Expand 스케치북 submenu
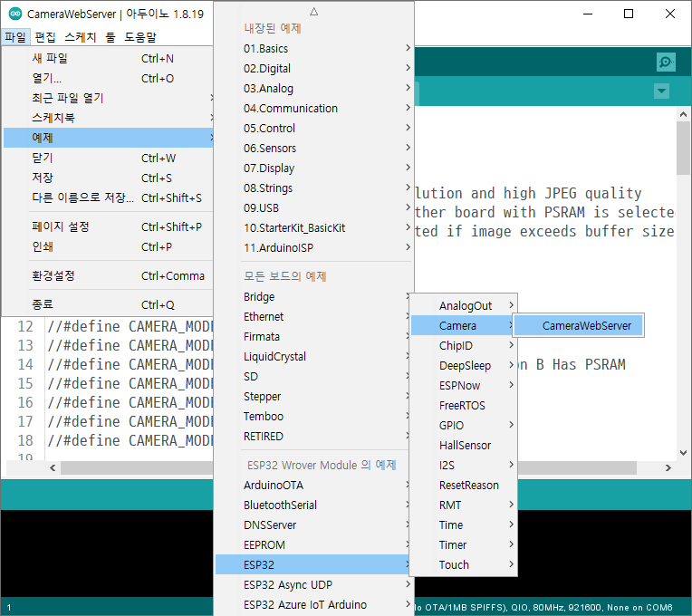This screenshot has width=692, height=616. click(x=108, y=118)
